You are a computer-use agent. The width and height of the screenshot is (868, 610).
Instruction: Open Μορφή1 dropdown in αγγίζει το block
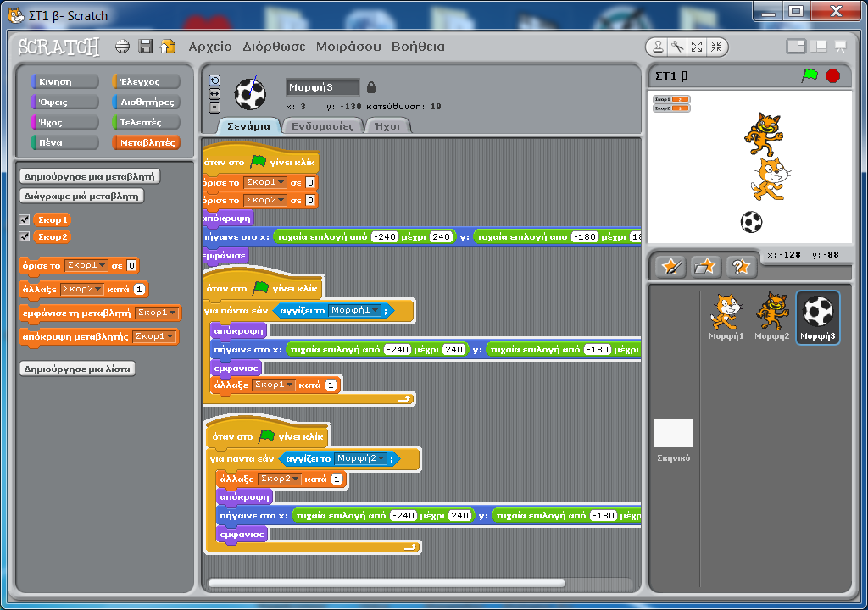pos(355,311)
